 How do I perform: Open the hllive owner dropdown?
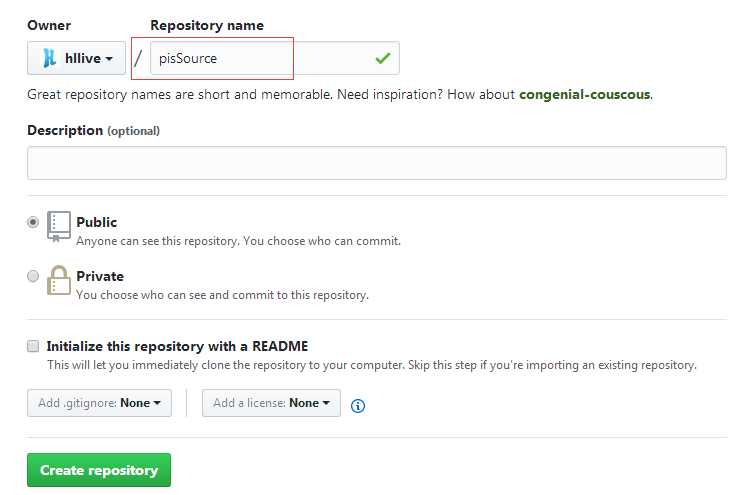click(x=76, y=58)
